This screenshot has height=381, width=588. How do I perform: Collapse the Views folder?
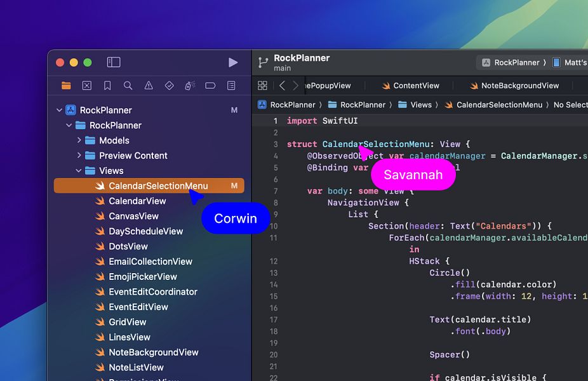coord(79,171)
